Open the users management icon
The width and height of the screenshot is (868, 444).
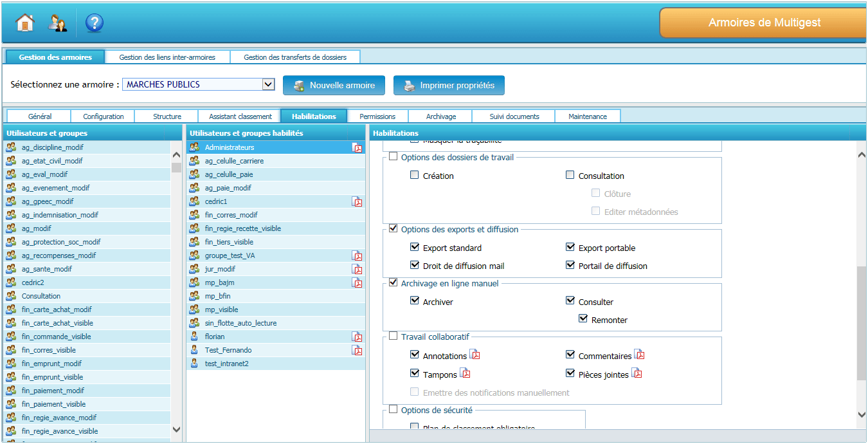(x=58, y=23)
